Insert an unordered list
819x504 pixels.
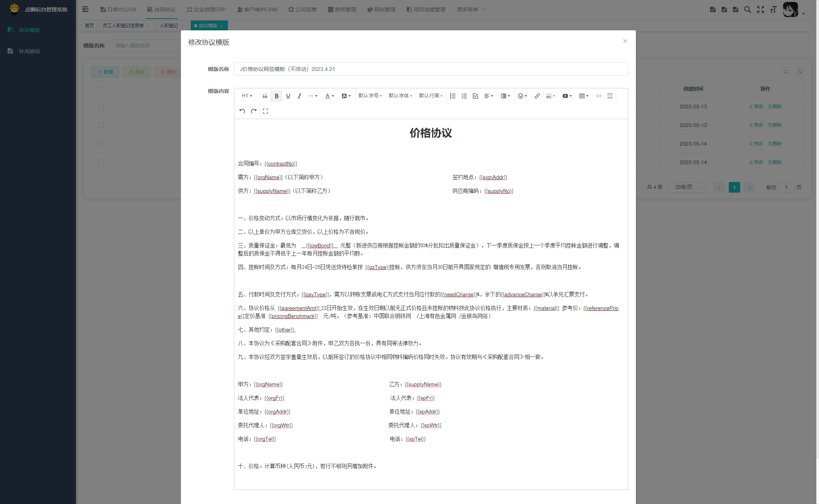tap(452, 96)
